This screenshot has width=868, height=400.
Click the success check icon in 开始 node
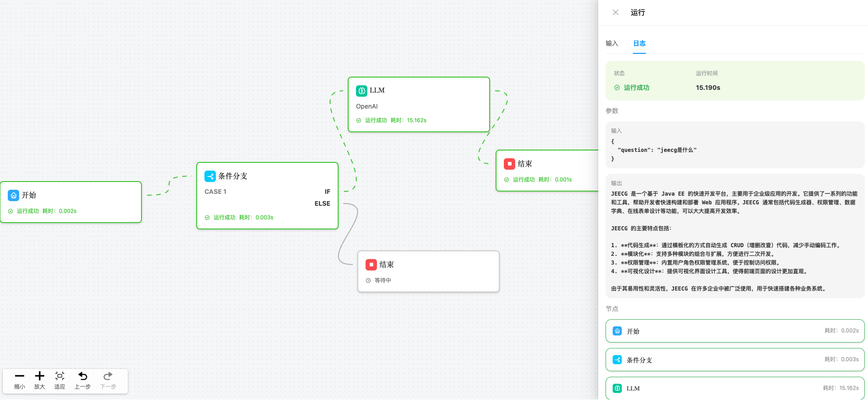pos(10,211)
